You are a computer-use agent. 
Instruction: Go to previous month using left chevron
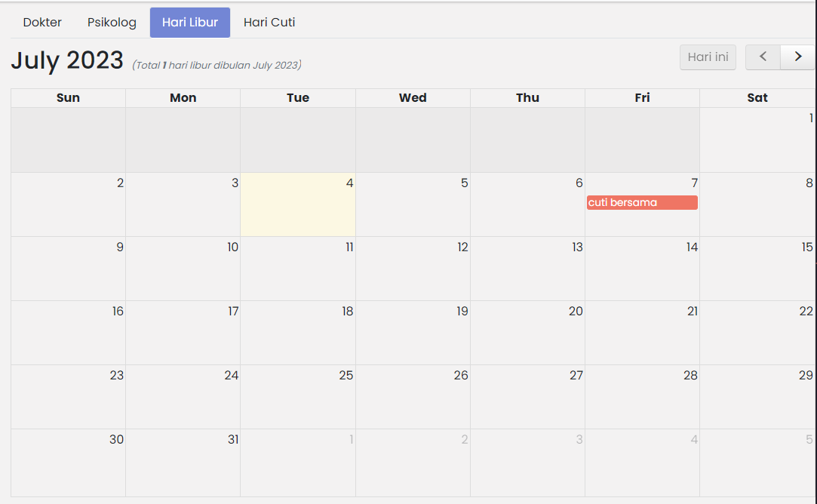coord(763,57)
